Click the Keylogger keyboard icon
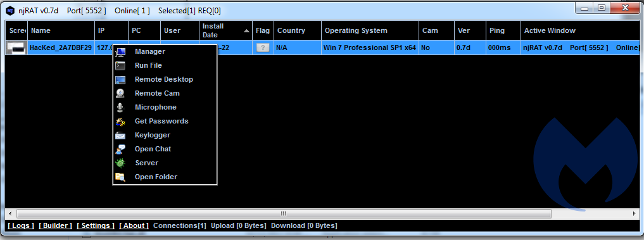Viewport: 644px width, 240px height. (120, 136)
